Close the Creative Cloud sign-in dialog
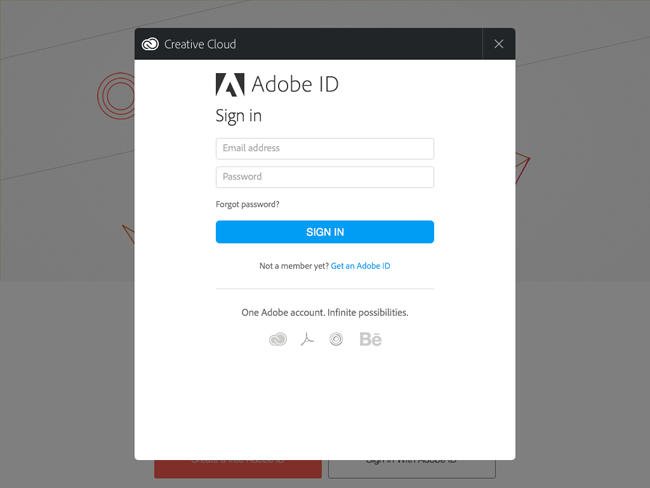The image size is (650, 488). point(499,44)
